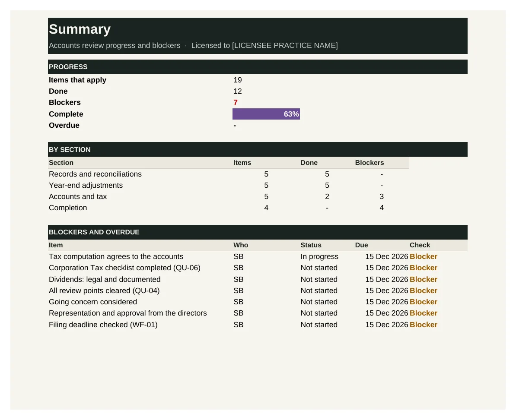Select "Filing deadline checked (WF-01)" item
Viewport: 516px width, 420px height.
point(103,325)
